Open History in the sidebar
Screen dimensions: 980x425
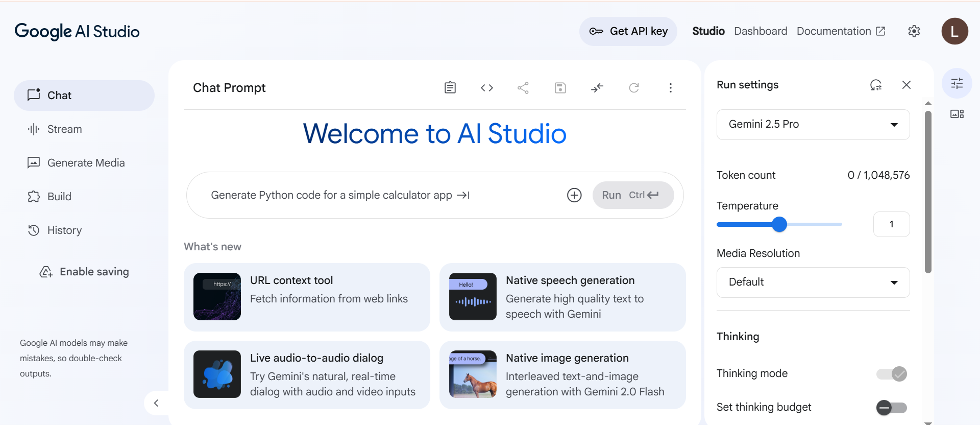click(x=84, y=230)
